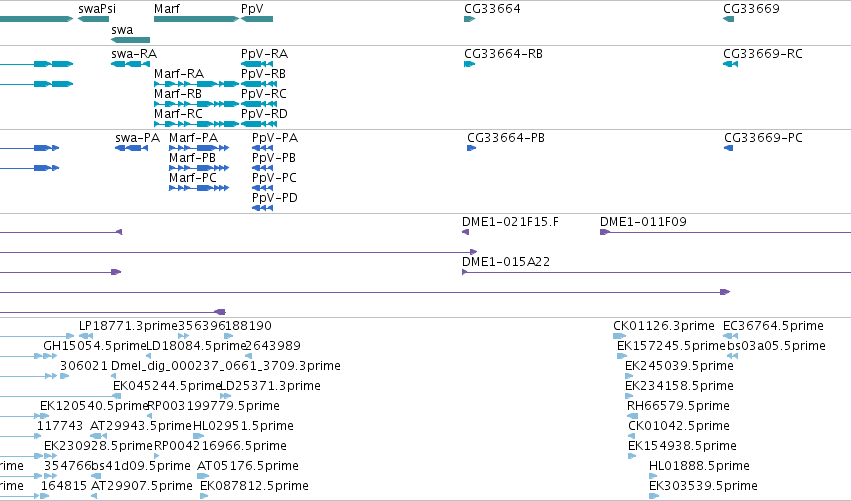Select EST EK303539.5prime
851x501 pixels.
[654, 496]
